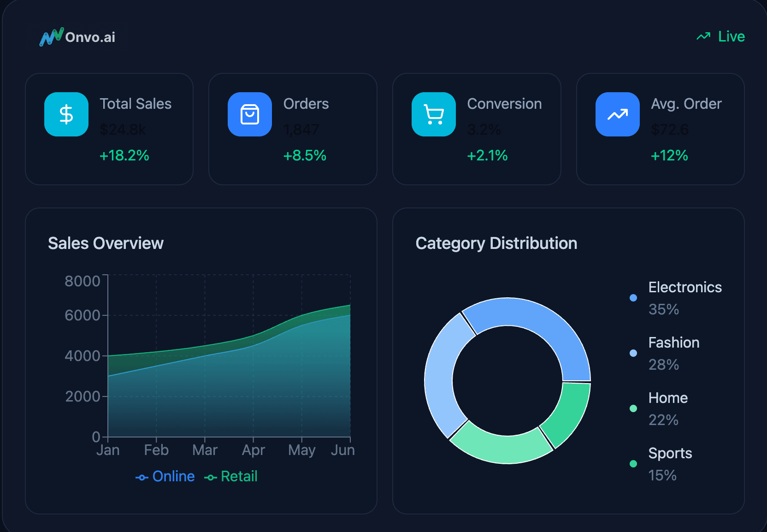Click the trend arrow Avg. Order icon
Image resolution: width=767 pixels, height=532 pixels.
pyautogui.click(x=617, y=114)
